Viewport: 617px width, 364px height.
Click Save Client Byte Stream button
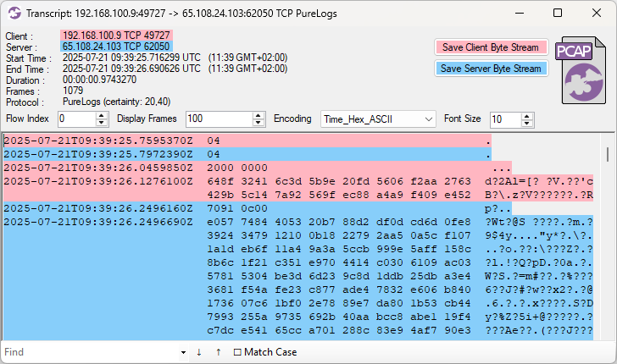click(x=491, y=47)
